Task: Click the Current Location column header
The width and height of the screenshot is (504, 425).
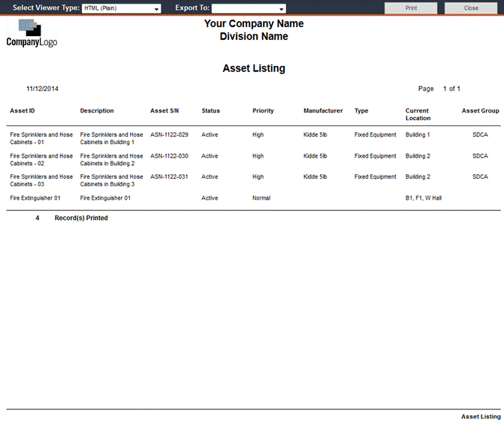Action: pos(418,114)
